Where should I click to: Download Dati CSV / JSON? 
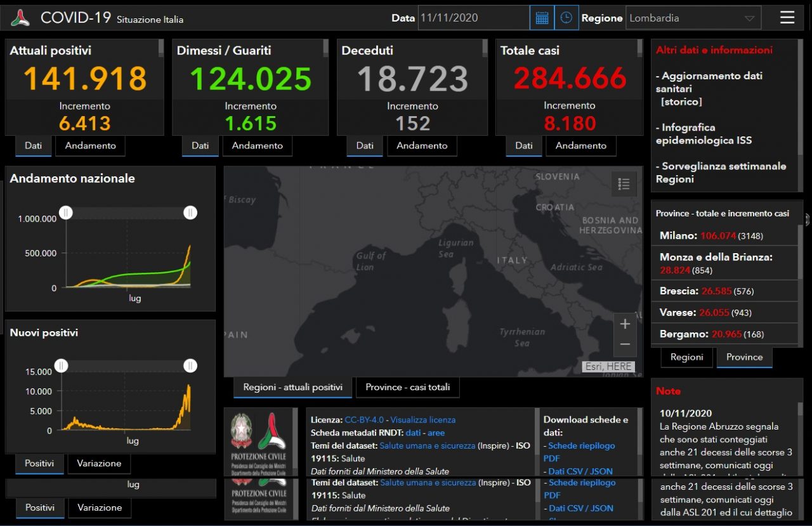coord(580,471)
